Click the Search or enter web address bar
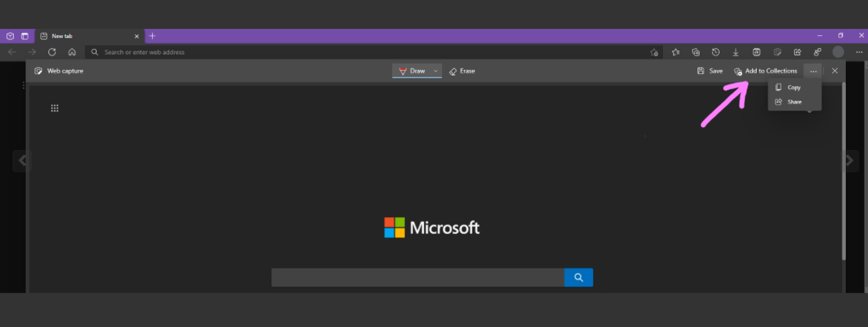The width and height of the screenshot is (868, 327). tap(373, 52)
